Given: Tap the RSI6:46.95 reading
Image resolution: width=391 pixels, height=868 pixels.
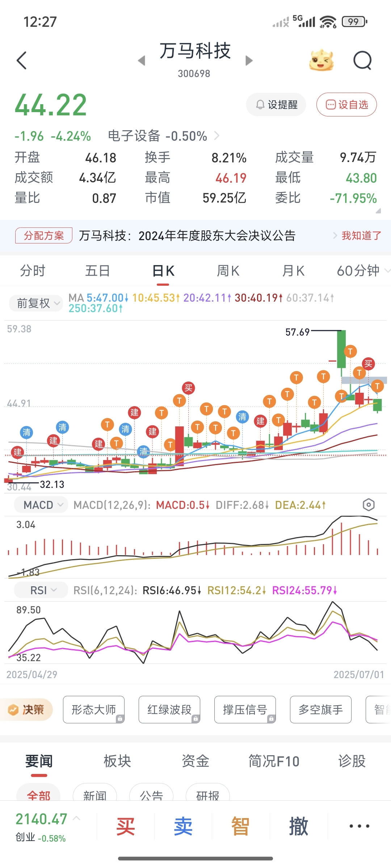Looking at the screenshot, I should [172, 590].
